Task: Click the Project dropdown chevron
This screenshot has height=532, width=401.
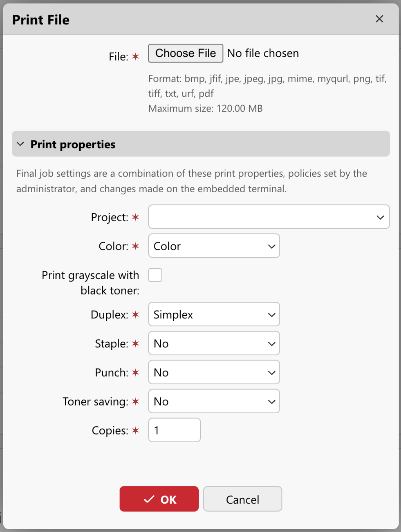Action: tap(380, 217)
